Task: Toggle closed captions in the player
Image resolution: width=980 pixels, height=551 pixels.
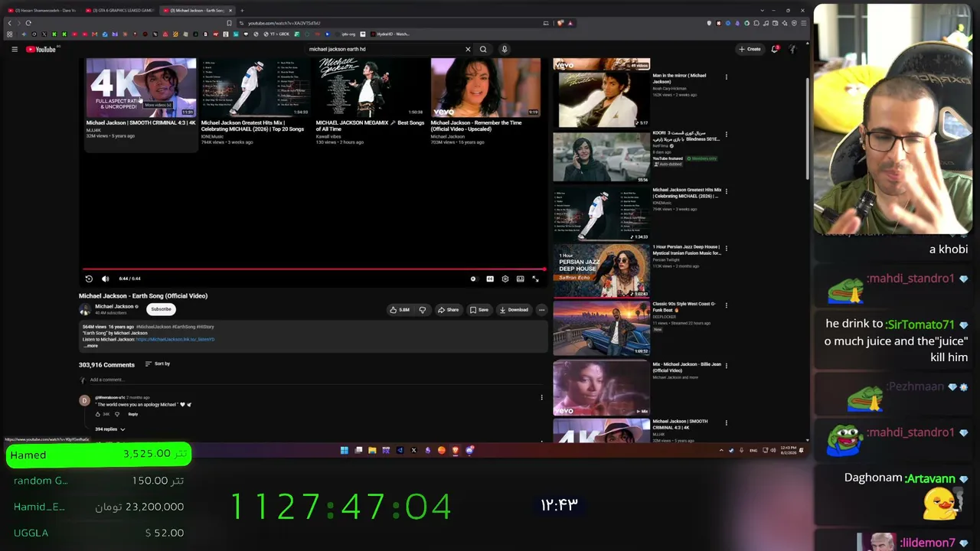Action: (490, 279)
